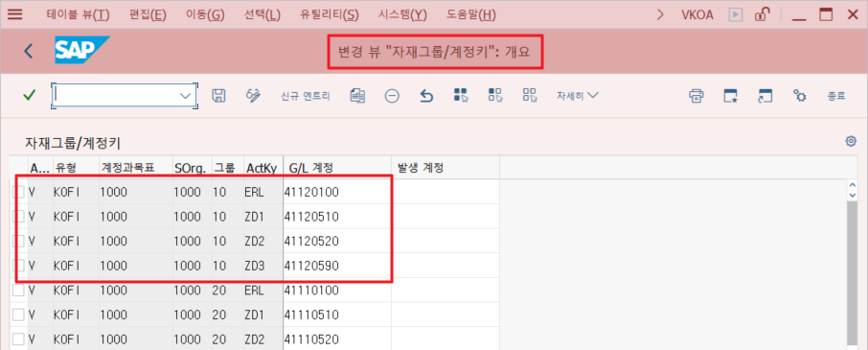Click the ActKy column header
868x350 pixels.
[x=263, y=168]
